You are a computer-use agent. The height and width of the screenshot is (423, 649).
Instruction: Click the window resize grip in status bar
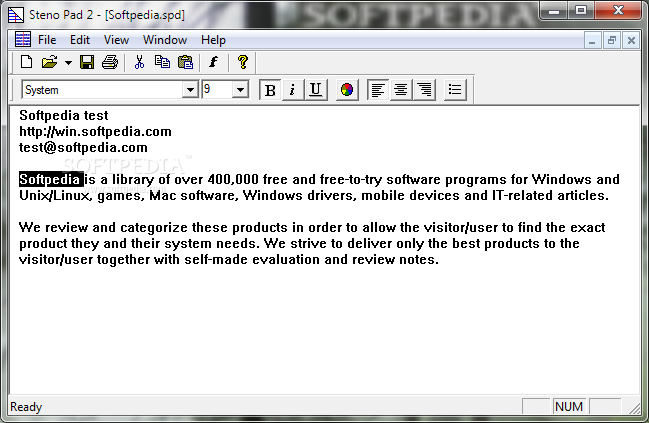tap(635, 408)
